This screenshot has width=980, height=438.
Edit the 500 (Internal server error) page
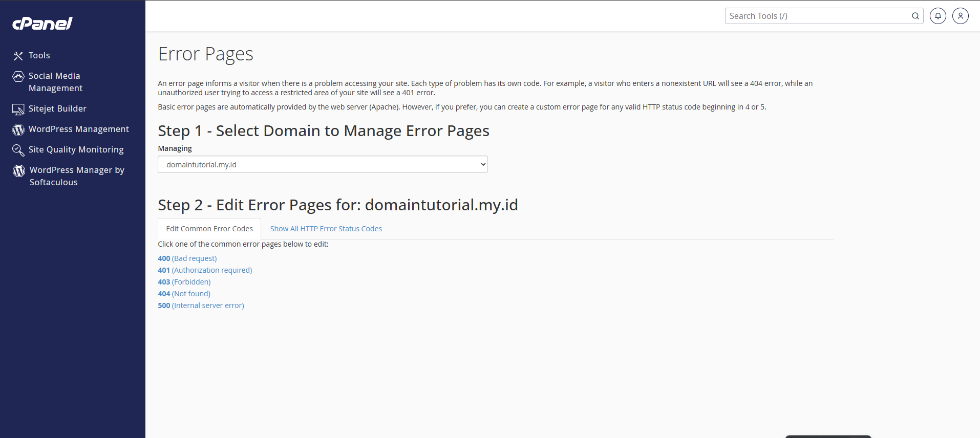coord(201,305)
